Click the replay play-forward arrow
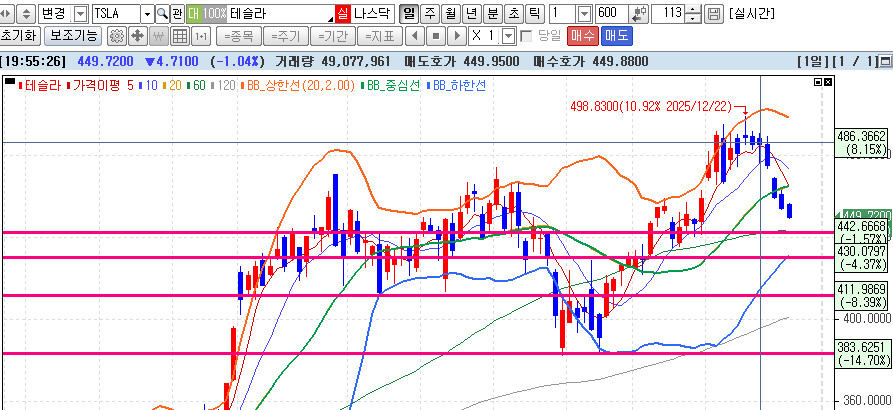Image resolution: width=893 pixels, height=410 pixels. coord(457,36)
